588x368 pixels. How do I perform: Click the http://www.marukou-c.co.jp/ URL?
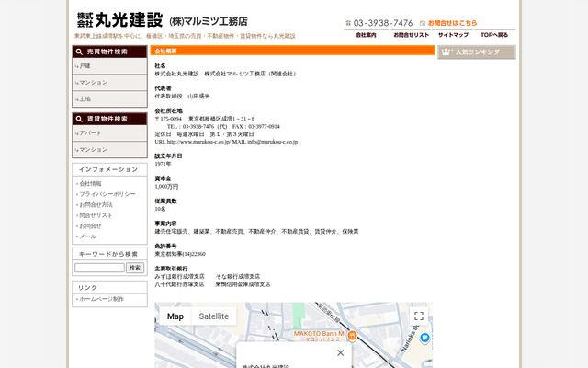[198, 142]
